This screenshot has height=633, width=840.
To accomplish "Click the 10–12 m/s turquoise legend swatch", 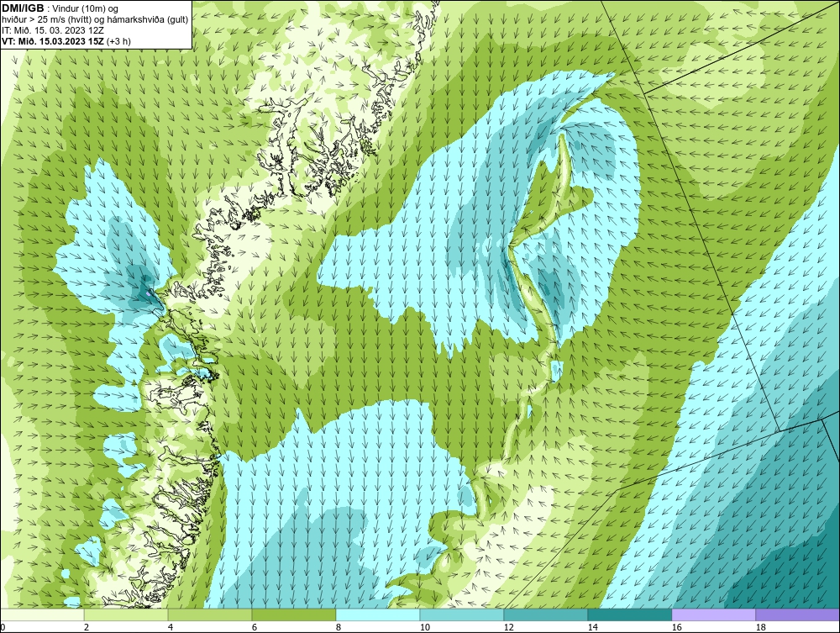I will coord(462,615).
